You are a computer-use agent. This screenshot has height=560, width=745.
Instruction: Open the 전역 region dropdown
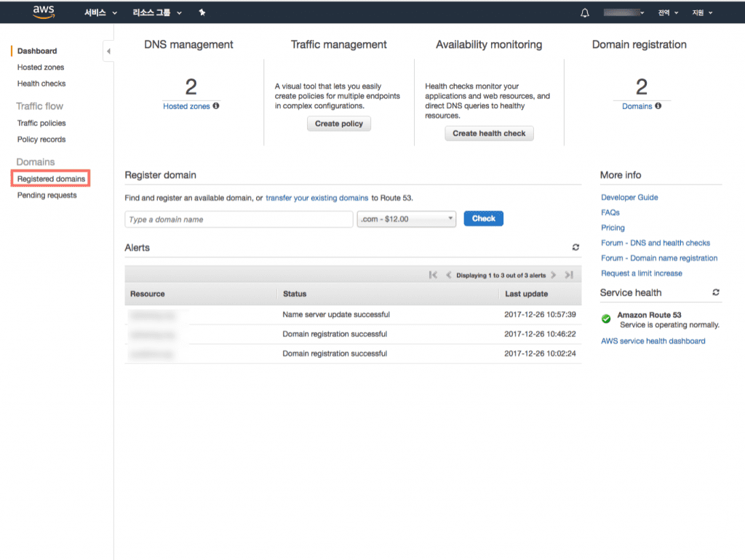click(x=668, y=13)
